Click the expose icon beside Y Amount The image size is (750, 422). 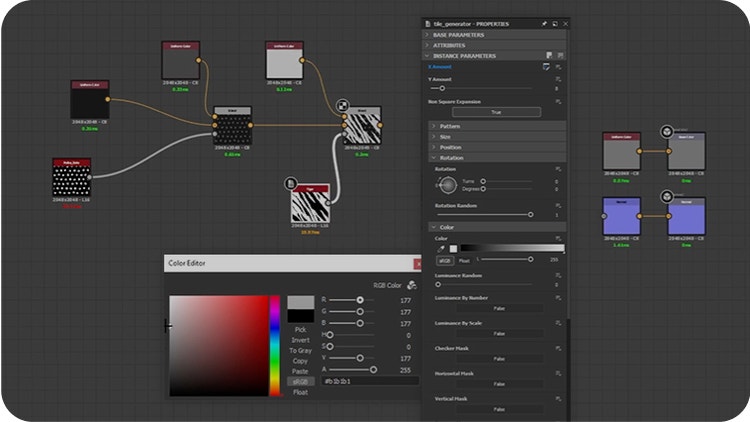(x=558, y=78)
